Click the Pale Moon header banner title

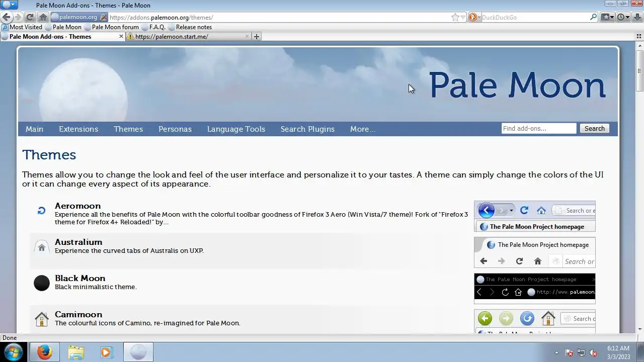[517, 85]
